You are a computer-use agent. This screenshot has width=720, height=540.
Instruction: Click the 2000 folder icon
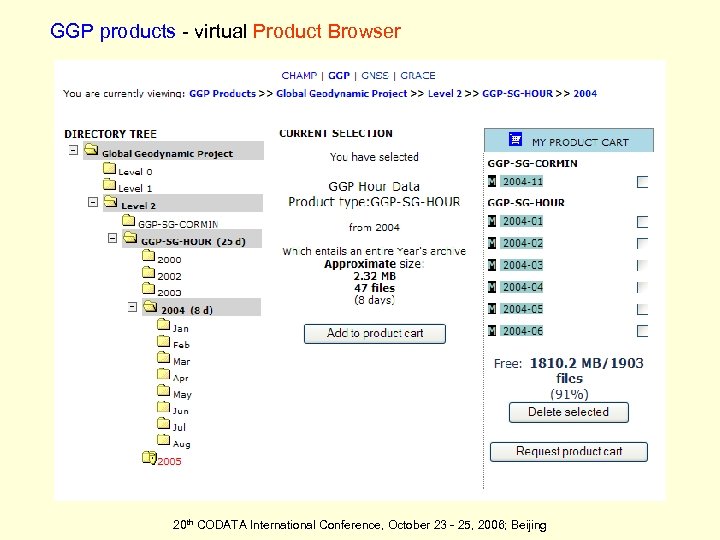(x=148, y=255)
